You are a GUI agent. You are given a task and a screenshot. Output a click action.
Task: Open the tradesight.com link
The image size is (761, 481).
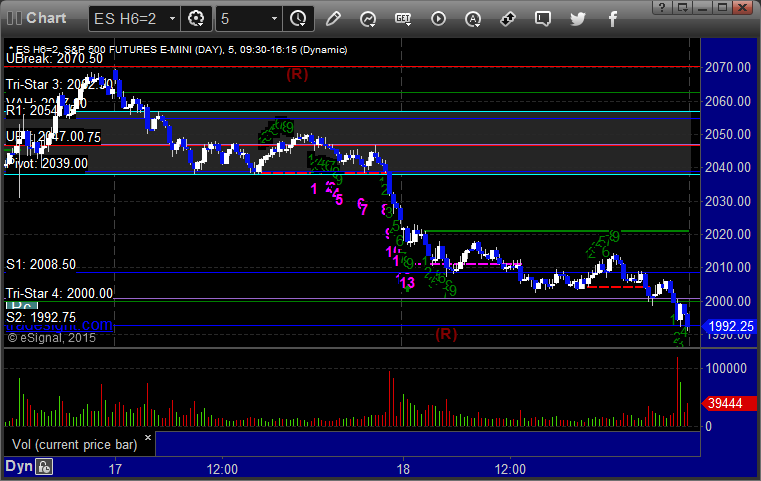pos(60,325)
